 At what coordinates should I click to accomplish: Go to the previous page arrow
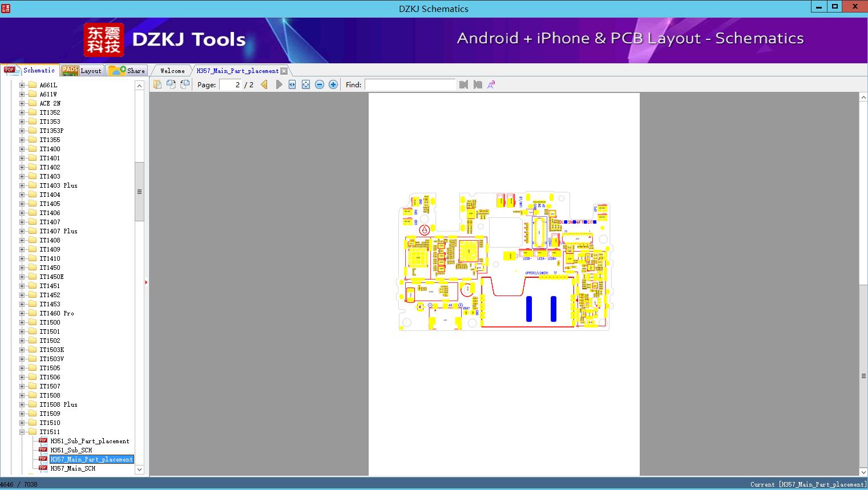coord(264,84)
